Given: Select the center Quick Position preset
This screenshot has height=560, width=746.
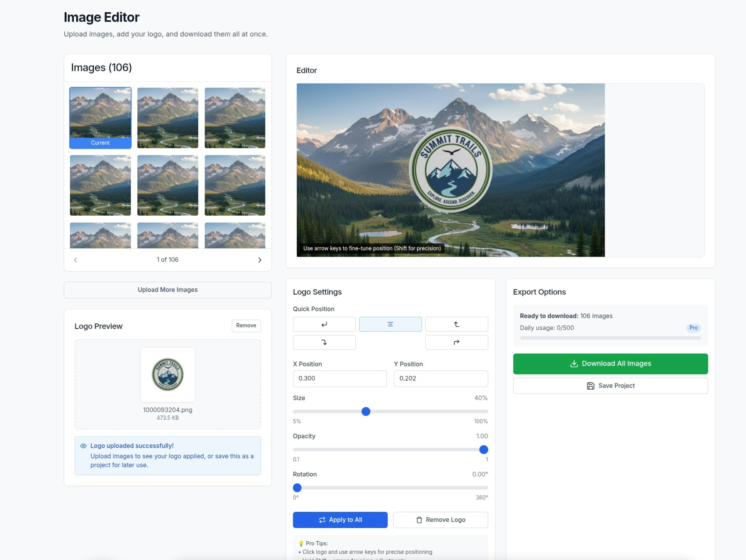Looking at the screenshot, I should pyautogui.click(x=390, y=324).
